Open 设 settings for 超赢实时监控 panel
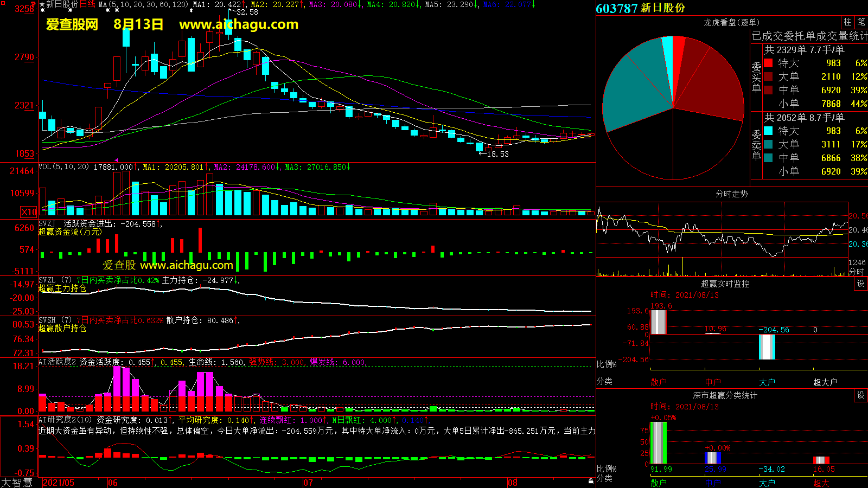Viewport: 868px width, 488px height. (860, 284)
